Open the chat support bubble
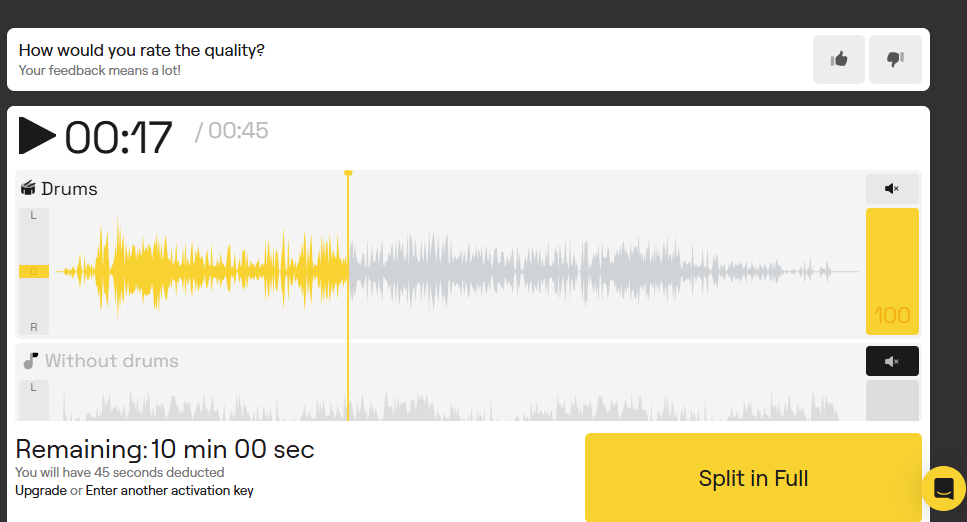 pos(943,488)
